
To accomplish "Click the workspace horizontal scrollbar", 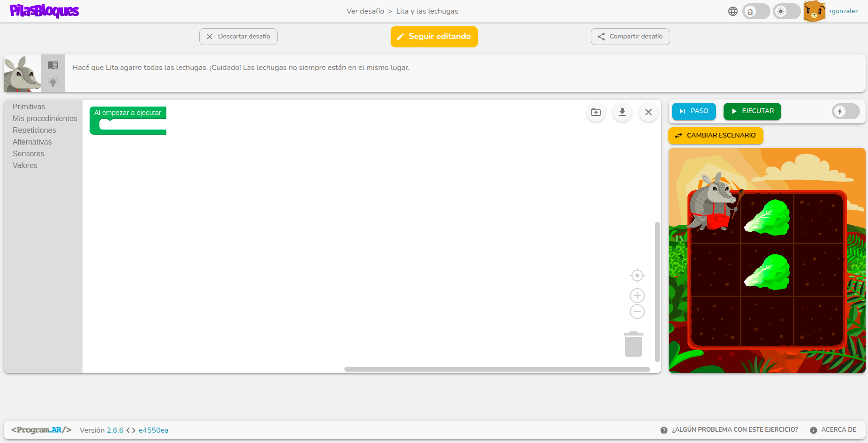I will click(x=497, y=369).
